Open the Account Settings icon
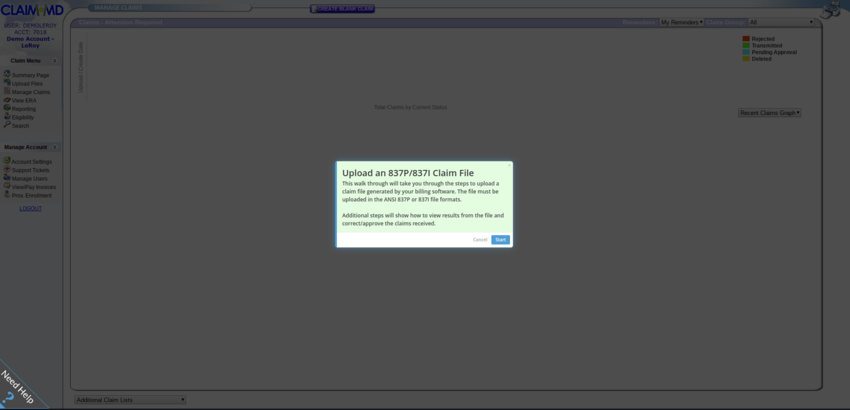 tap(7, 161)
